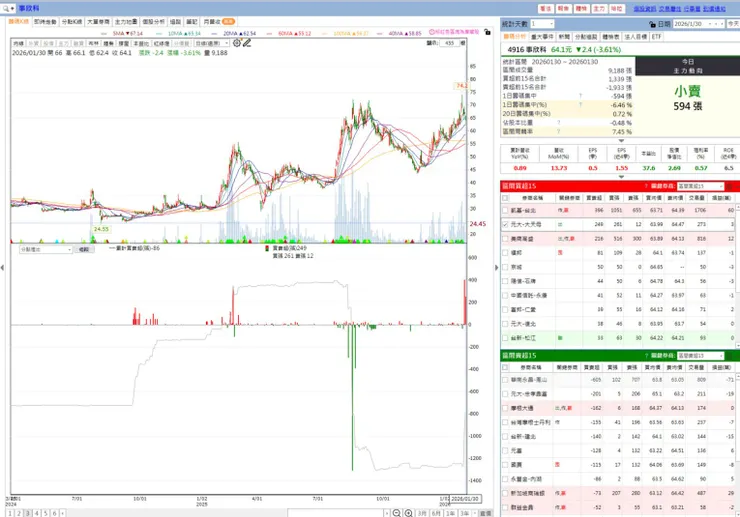Switch to 主力地圖 tab
Viewport: 740px width, 517px height.
(x=126, y=22)
